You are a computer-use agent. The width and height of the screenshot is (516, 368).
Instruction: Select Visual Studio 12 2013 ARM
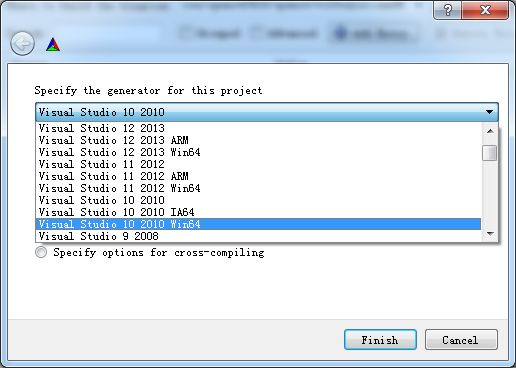click(x=258, y=140)
